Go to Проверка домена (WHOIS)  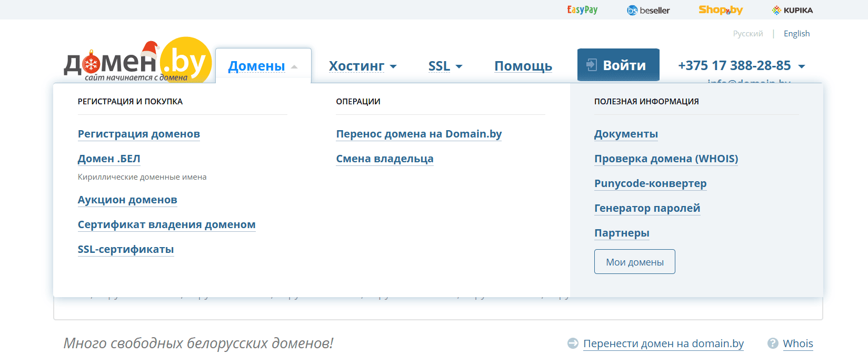(x=666, y=159)
